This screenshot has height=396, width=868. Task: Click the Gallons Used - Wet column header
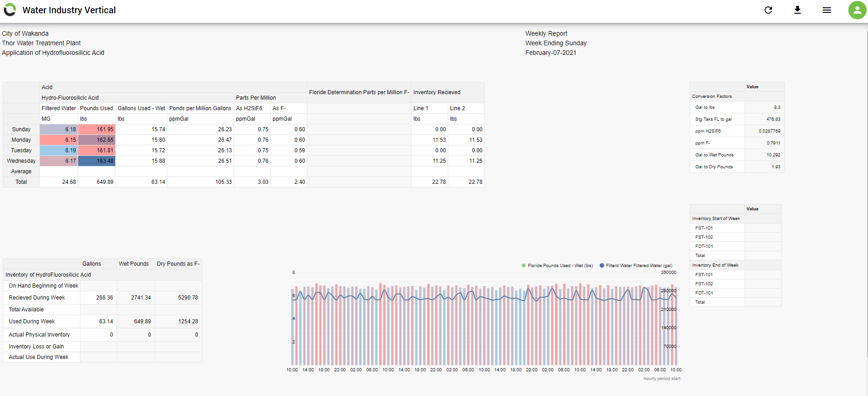pos(141,108)
